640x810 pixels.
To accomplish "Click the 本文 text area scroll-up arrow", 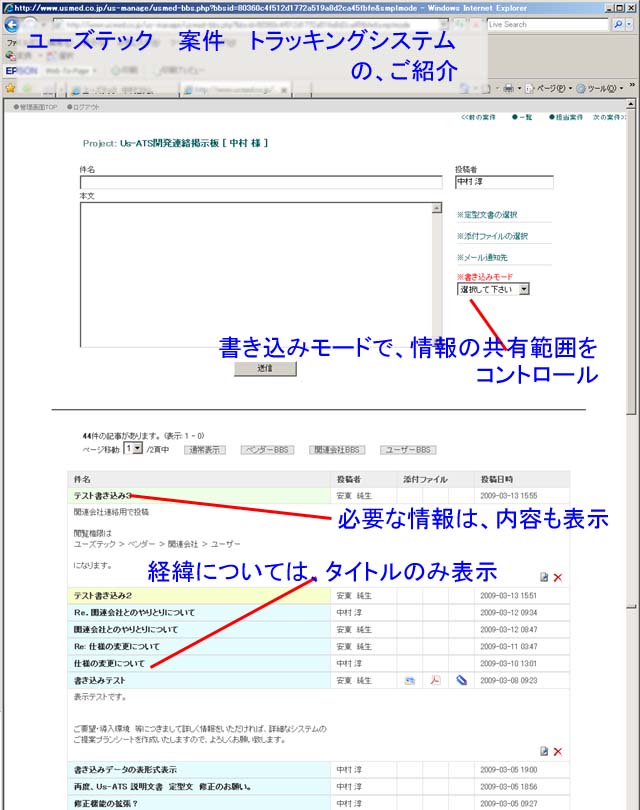I will pyautogui.click(x=438, y=208).
